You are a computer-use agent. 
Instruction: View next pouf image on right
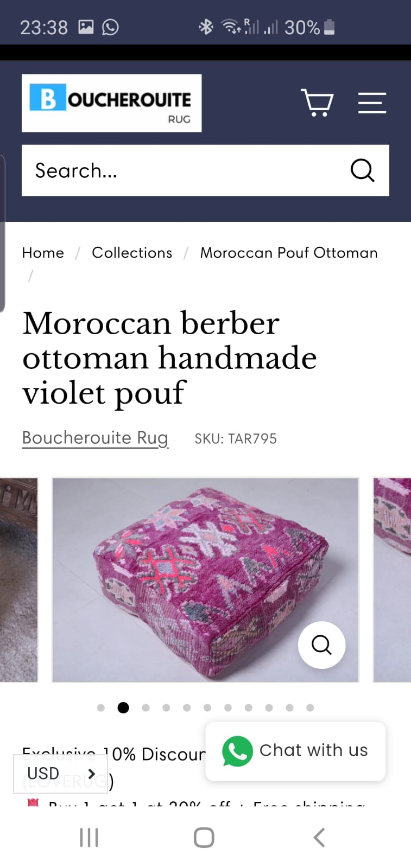pyautogui.click(x=392, y=579)
